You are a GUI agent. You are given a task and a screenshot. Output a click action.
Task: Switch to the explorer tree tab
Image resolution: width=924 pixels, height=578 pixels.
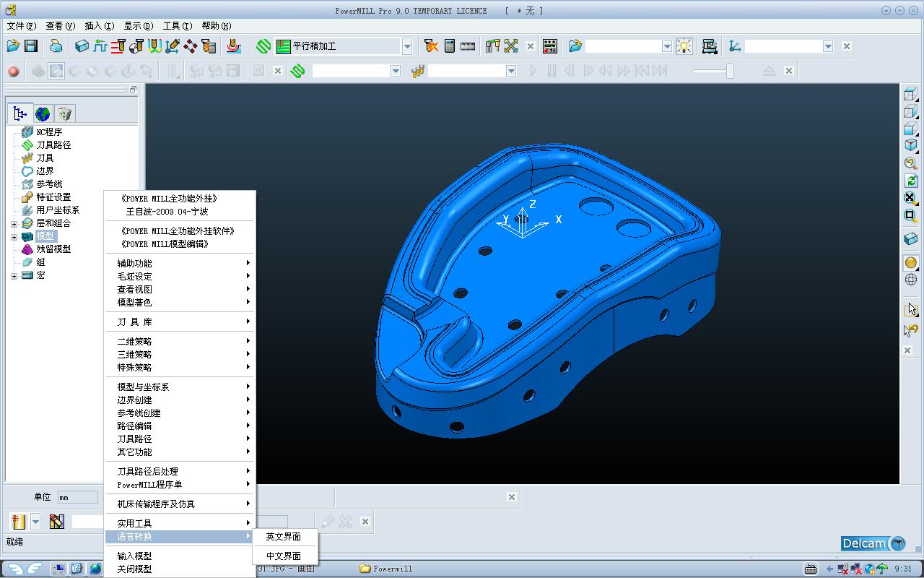pos(20,113)
